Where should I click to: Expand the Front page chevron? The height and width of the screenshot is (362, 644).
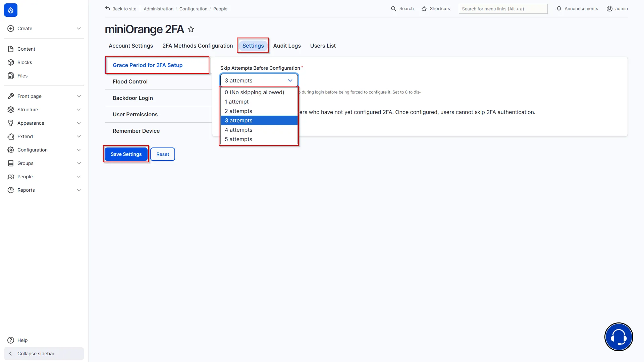[79, 96]
